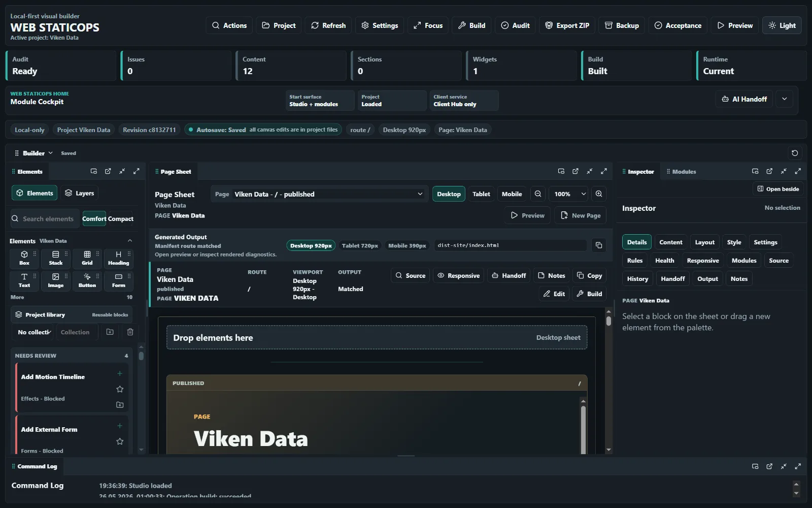Select the Image element tool

55,280
